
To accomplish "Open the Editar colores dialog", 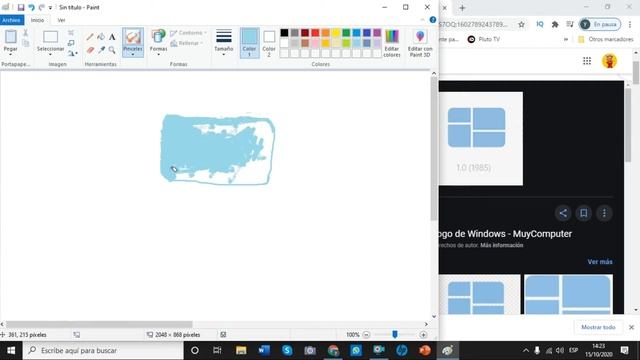I will pyautogui.click(x=392, y=43).
